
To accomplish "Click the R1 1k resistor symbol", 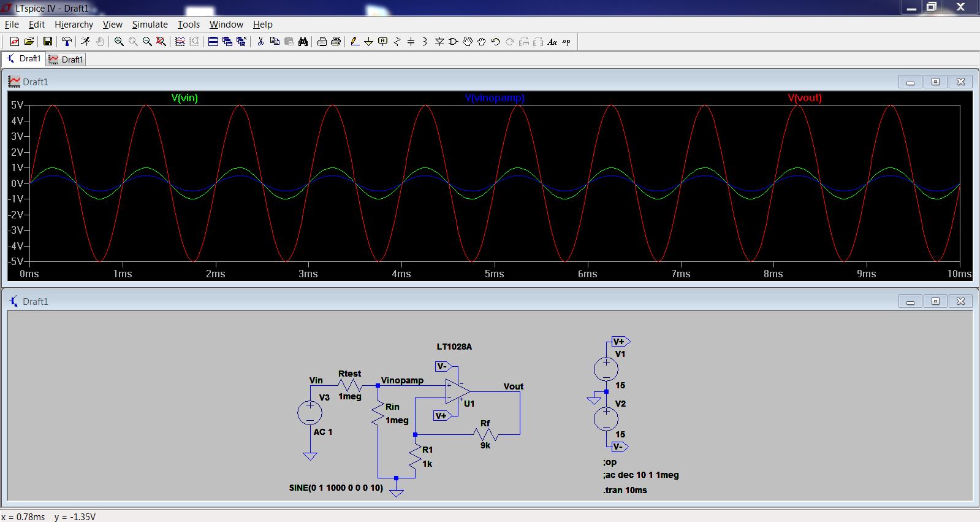I will click(416, 457).
